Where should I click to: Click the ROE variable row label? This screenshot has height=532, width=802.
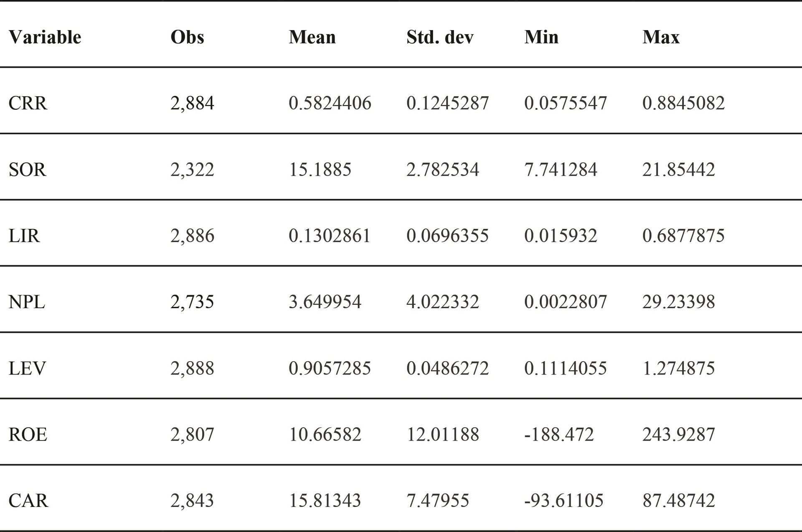point(28,435)
